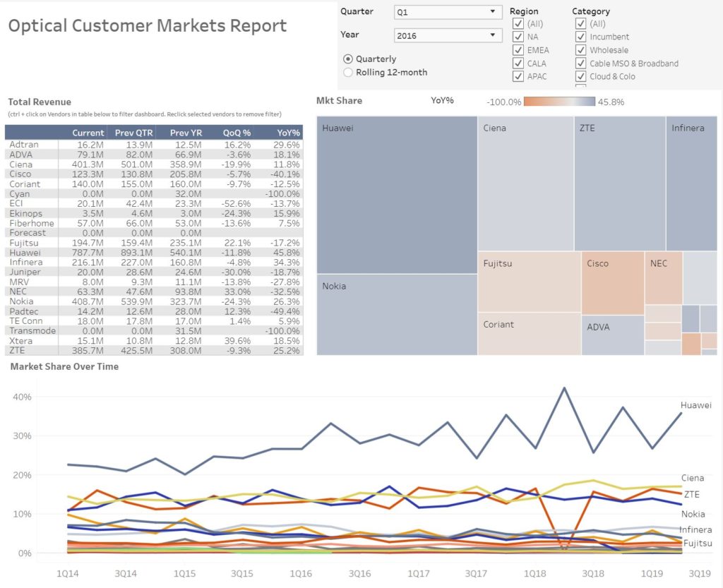The width and height of the screenshot is (723, 588).
Task: Open the Year dropdown showing 2016
Action: (x=448, y=35)
